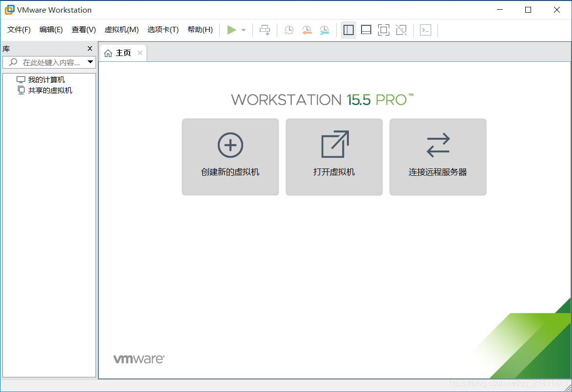
Task: Power on virtual machine play icon
Action: 231,30
